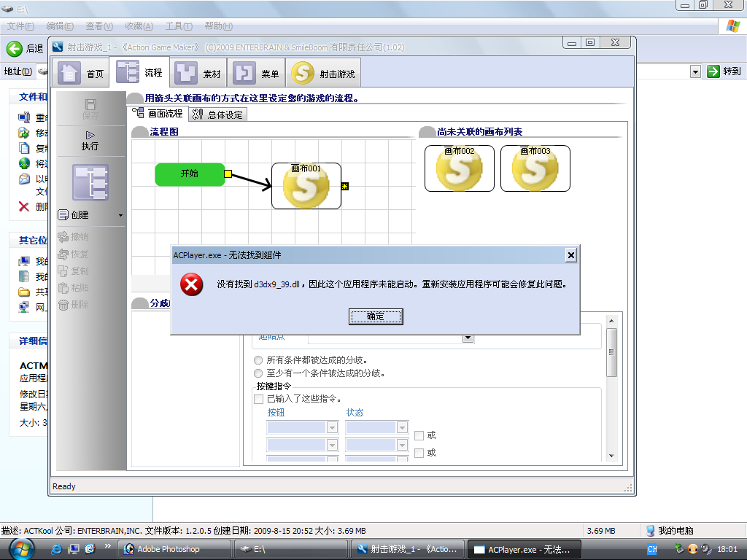Open the 射击游戏 tab
This screenshot has height=560, width=747.
(323, 73)
